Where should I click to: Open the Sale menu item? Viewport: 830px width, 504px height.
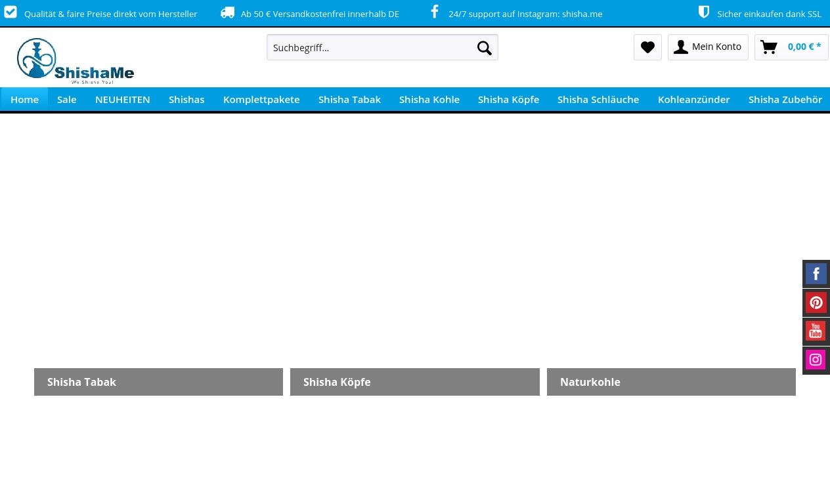[67, 100]
